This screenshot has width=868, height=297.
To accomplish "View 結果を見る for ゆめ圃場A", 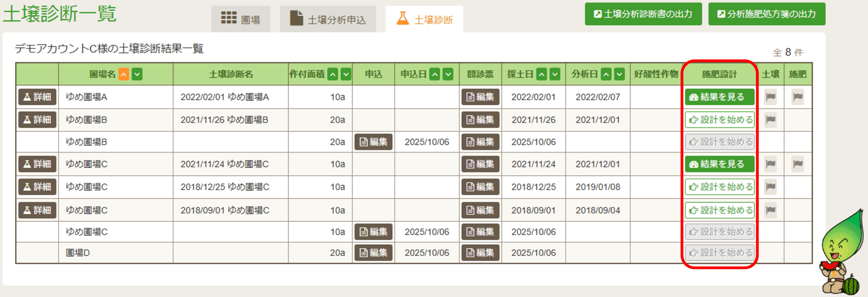I will (x=719, y=97).
